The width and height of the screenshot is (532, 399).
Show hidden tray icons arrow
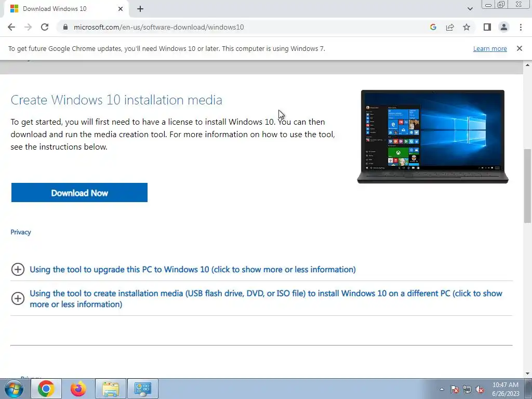point(442,389)
